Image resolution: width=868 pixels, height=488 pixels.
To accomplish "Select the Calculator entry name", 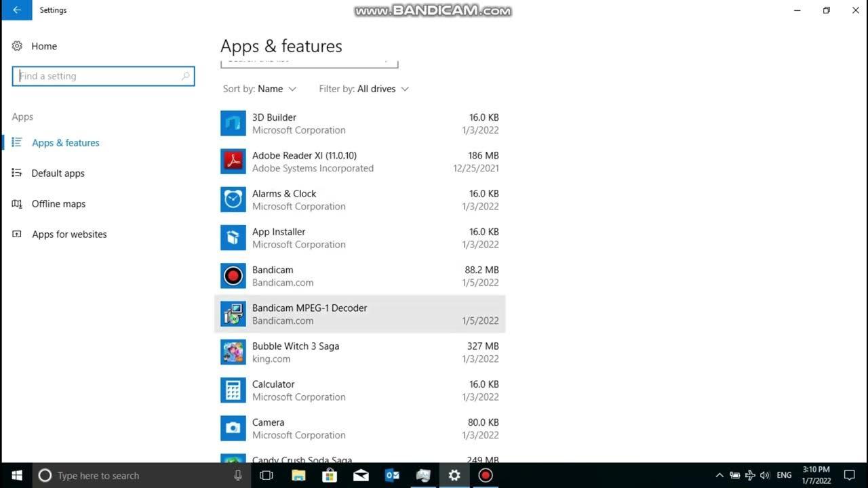I will click(x=273, y=384).
